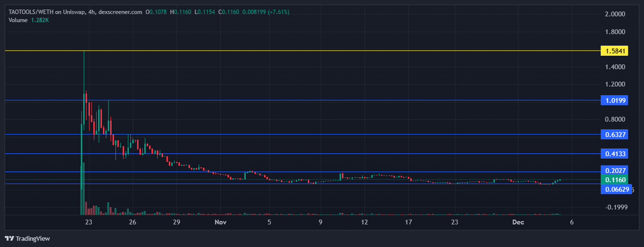Click the 1.2000 price axis value
Viewport: 644px width, 247px height.
tap(616, 84)
